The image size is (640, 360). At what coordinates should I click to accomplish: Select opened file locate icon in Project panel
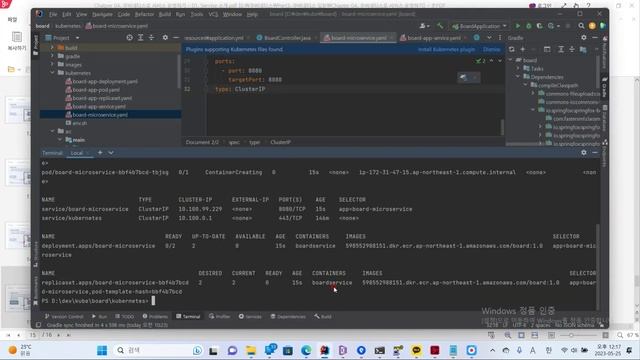tap(129, 38)
